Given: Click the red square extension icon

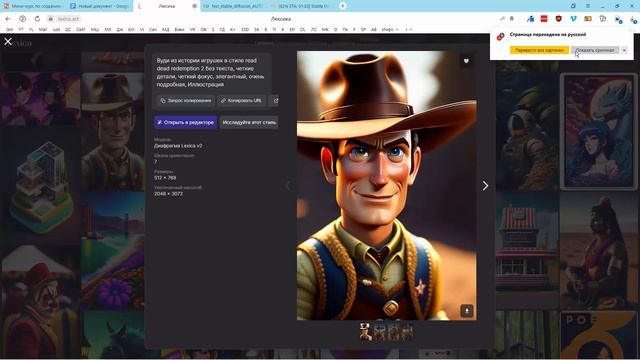Looking at the screenshot, I should (x=544, y=19).
